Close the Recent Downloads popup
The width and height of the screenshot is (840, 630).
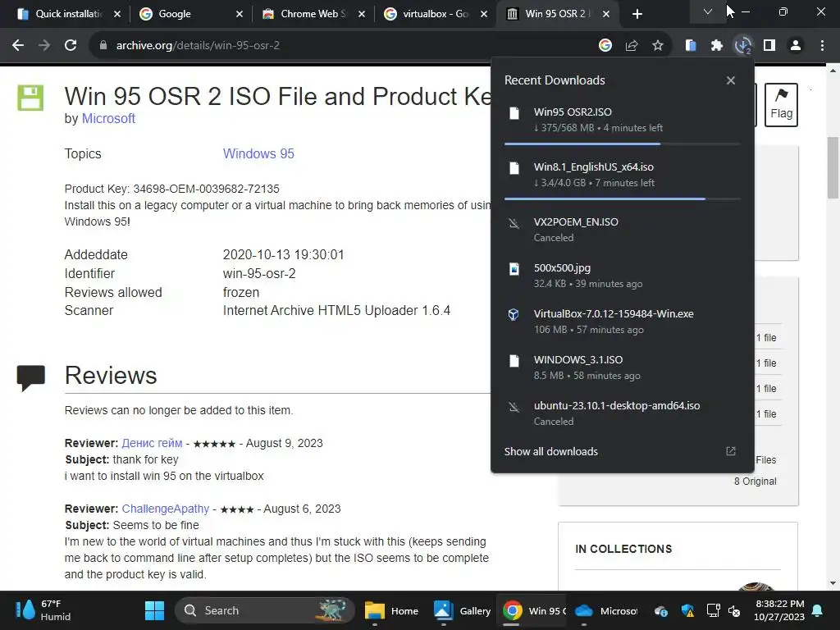click(x=731, y=80)
